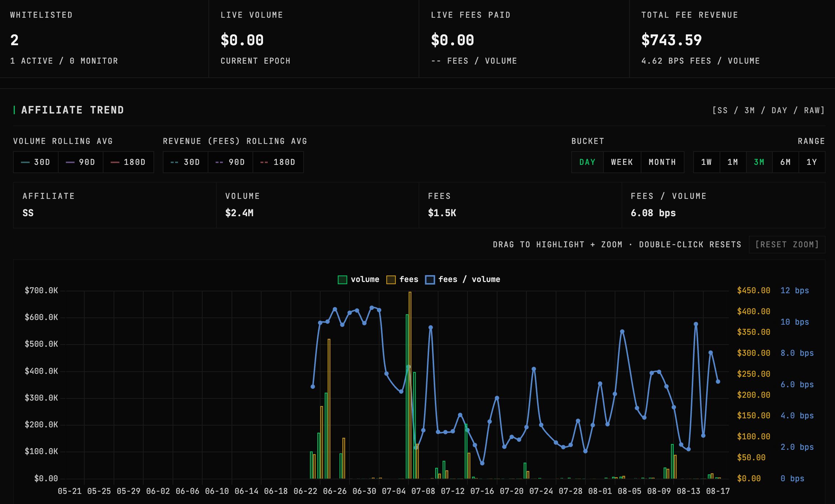This screenshot has height=504, width=835.
Task: Toggle the 30D revenue fees rolling average
Action: (186, 162)
